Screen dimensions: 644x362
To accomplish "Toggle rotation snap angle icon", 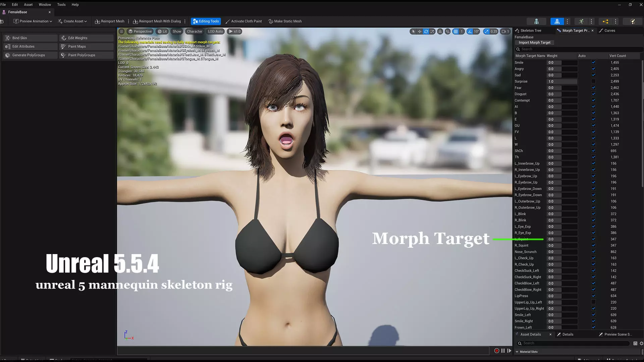I will [x=470, y=32].
